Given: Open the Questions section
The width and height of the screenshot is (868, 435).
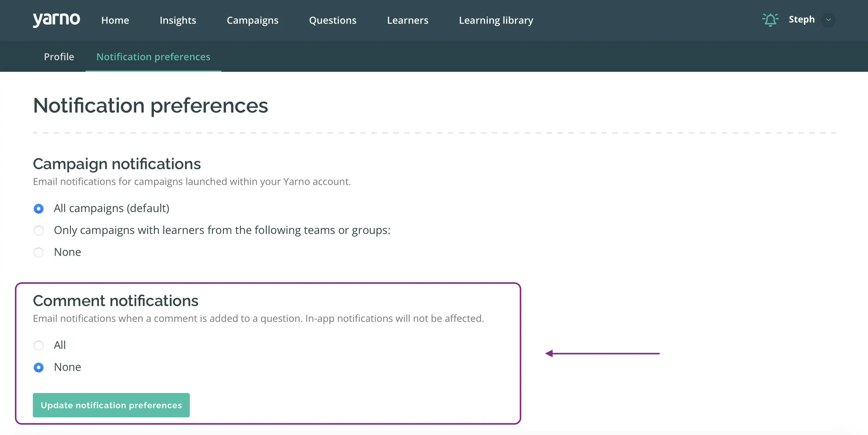Looking at the screenshot, I should pyautogui.click(x=333, y=20).
